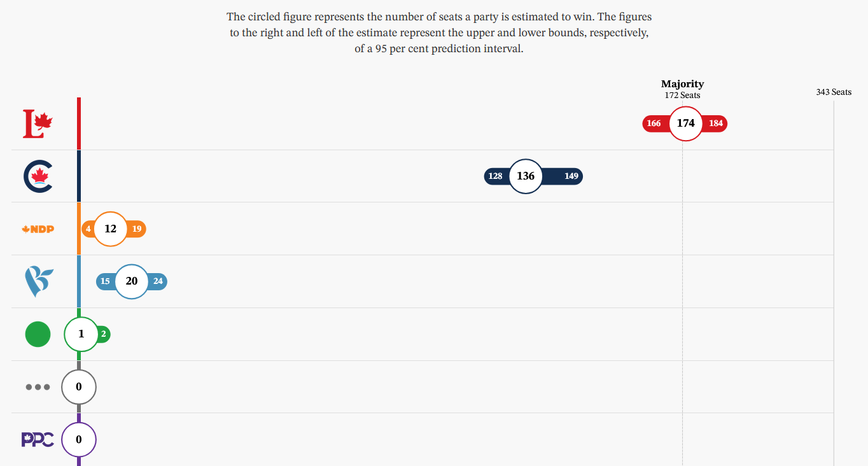The image size is (868, 466).
Task: Click the PPC 0 seat circle
Action: (79, 439)
